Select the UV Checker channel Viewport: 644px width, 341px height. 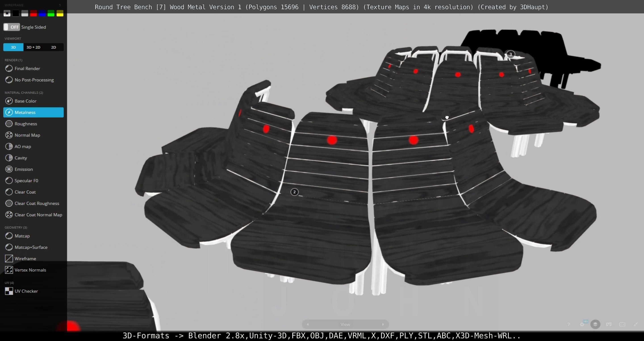point(26,291)
